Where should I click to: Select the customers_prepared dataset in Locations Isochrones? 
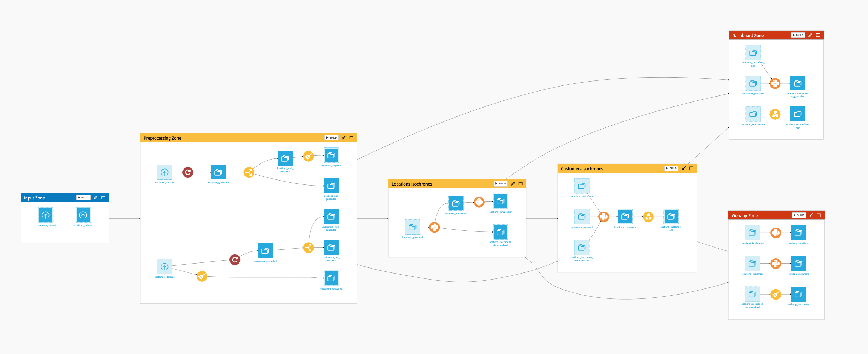click(582, 217)
